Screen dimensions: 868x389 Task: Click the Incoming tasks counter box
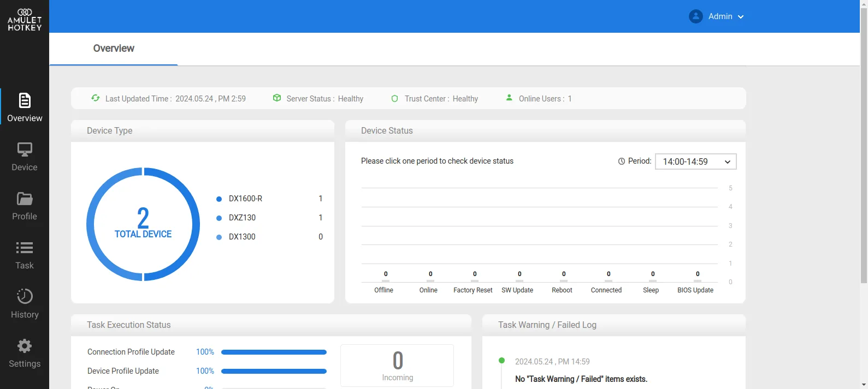(397, 366)
